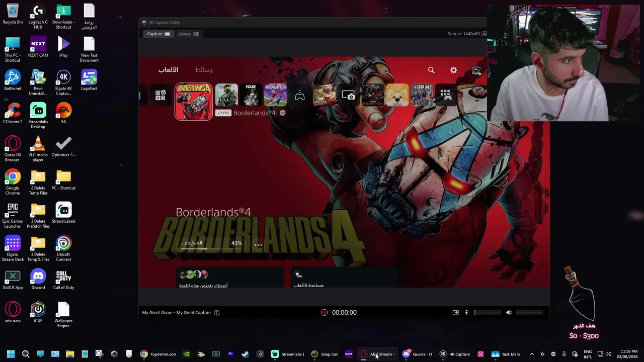
Task: Open the three-dot menu next to 43% progress
Action: tap(258, 245)
